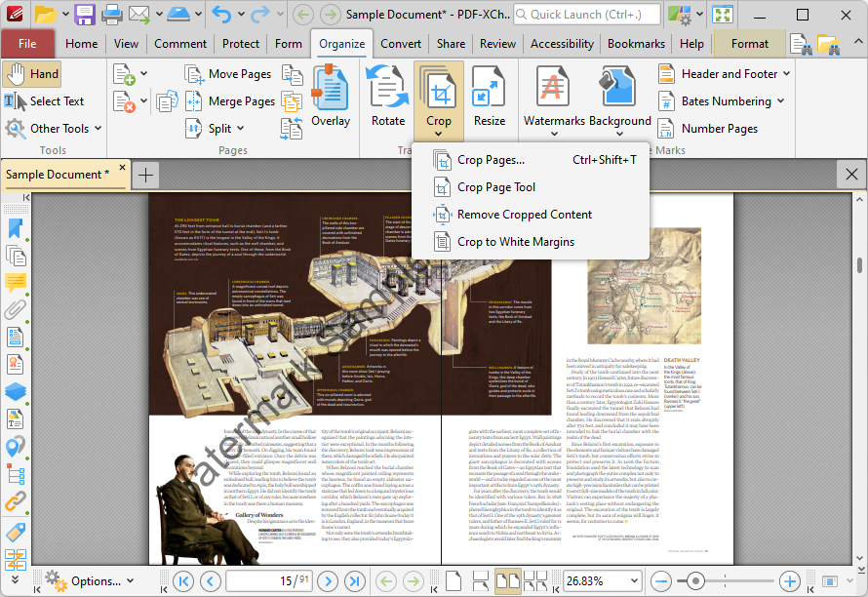
Task: Click the Save icon in quick access toolbar
Action: click(85, 15)
